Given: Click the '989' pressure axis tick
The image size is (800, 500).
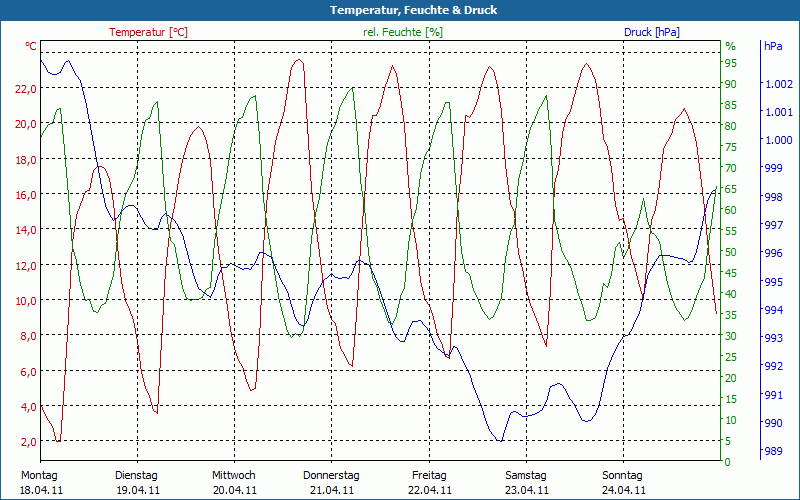Looking at the screenshot, I should [774, 451].
